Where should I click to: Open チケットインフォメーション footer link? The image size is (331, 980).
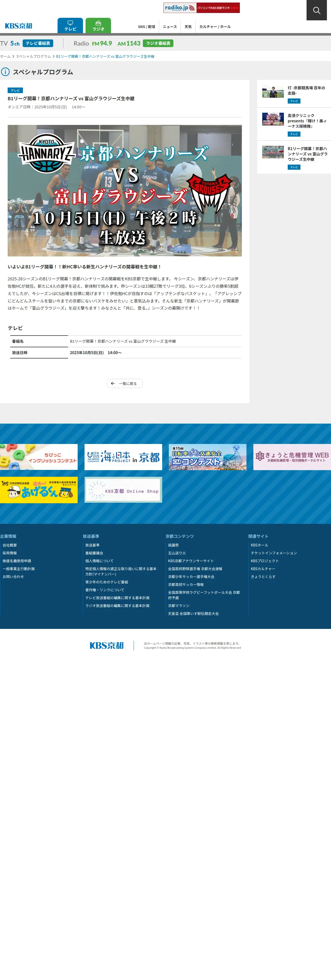tap(274, 553)
